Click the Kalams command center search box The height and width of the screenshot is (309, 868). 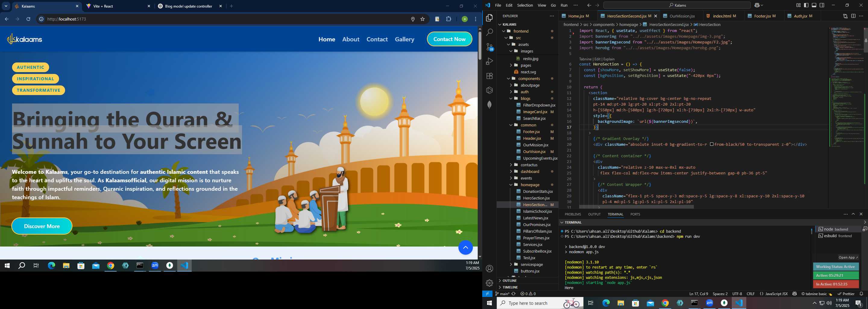point(677,5)
